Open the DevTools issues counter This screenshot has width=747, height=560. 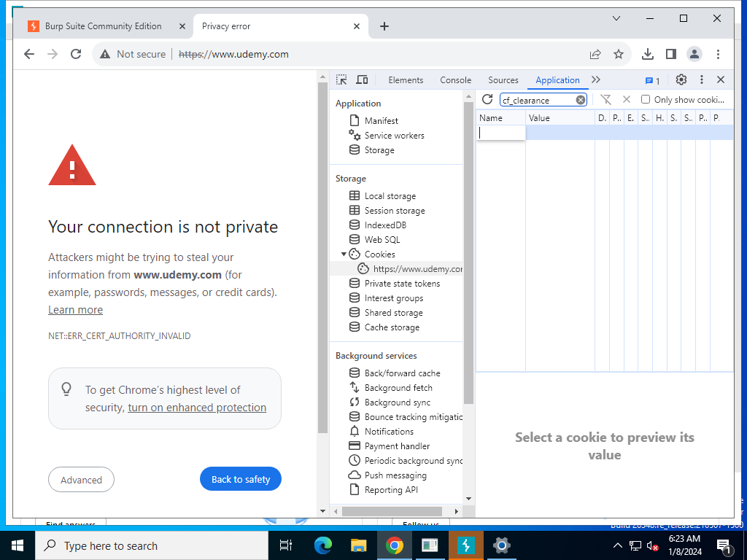tap(652, 80)
